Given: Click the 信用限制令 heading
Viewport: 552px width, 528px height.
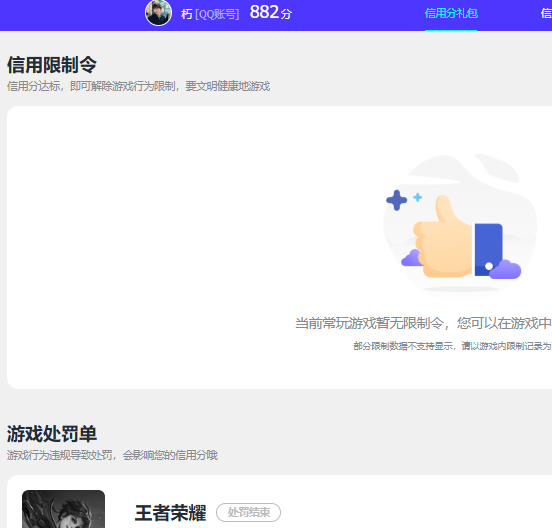Looking at the screenshot, I should (x=52, y=65).
